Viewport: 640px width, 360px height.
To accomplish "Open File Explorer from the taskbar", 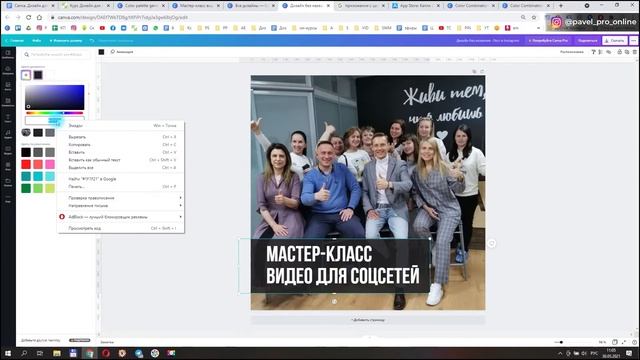I will point(57,353).
